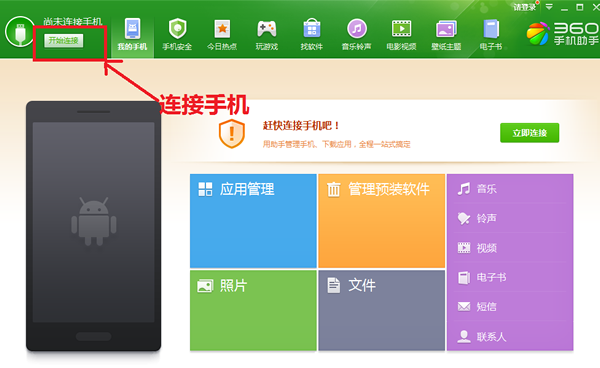Screen dimensions: 600x368
Task: Click the book icon beside purple-panel 电子书
Action: tap(464, 277)
